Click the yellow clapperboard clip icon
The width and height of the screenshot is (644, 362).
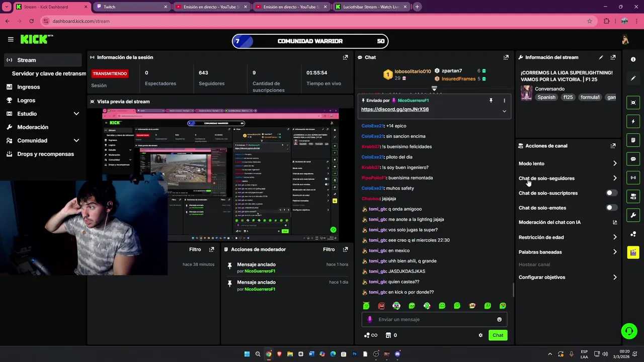tap(633, 252)
